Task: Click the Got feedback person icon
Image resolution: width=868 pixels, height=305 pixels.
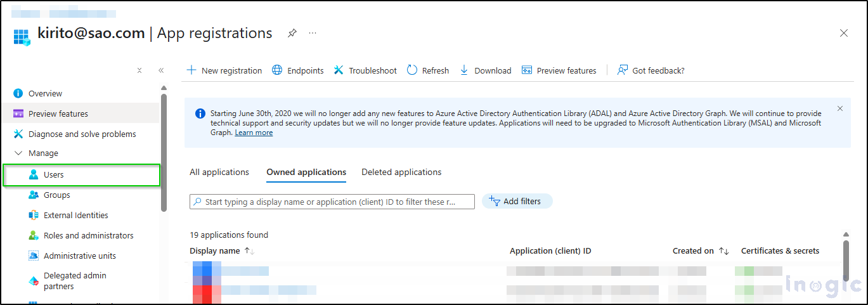Action: point(623,70)
